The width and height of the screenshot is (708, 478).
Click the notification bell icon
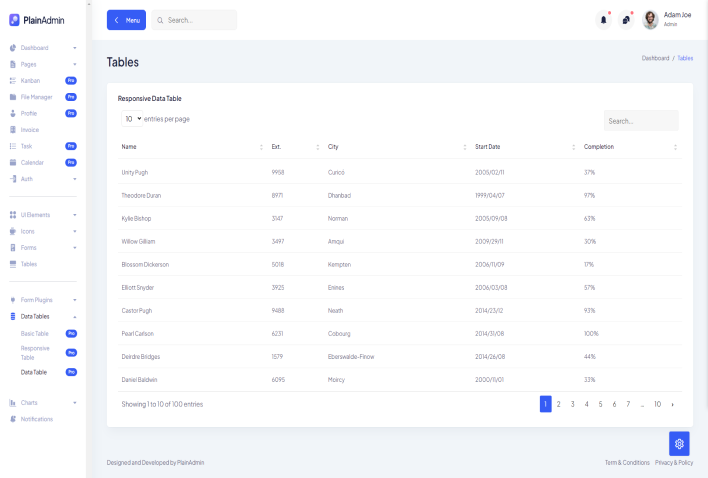[x=603, y=19]
